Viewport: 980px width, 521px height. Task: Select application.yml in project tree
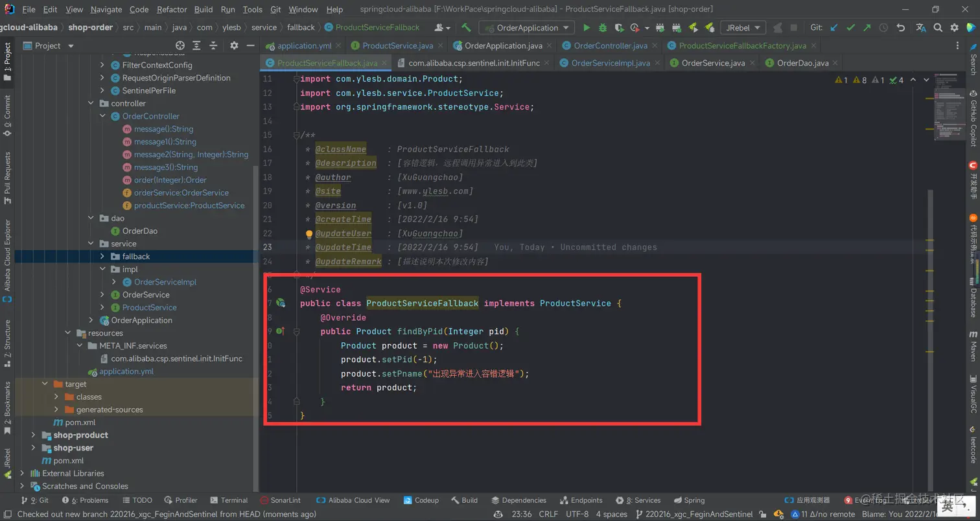(126, 371)
